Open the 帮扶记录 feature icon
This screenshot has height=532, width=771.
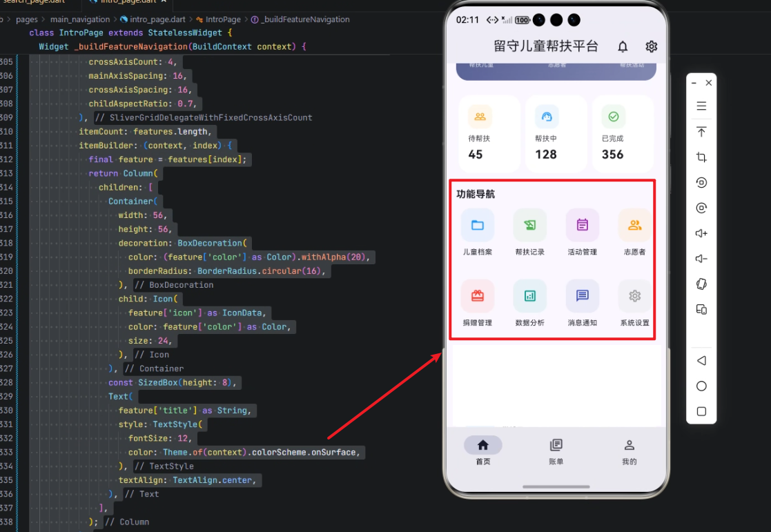529,225
